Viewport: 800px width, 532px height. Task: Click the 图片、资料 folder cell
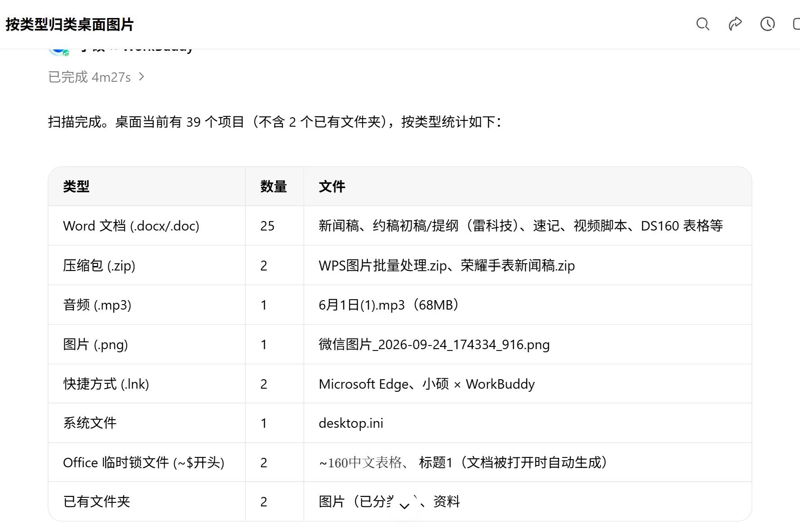point(528,501)
